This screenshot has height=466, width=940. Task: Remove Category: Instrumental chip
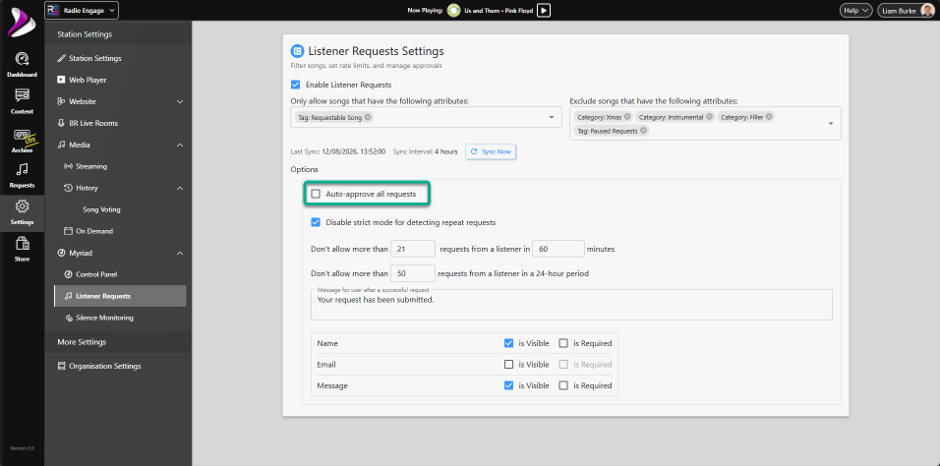709,117
